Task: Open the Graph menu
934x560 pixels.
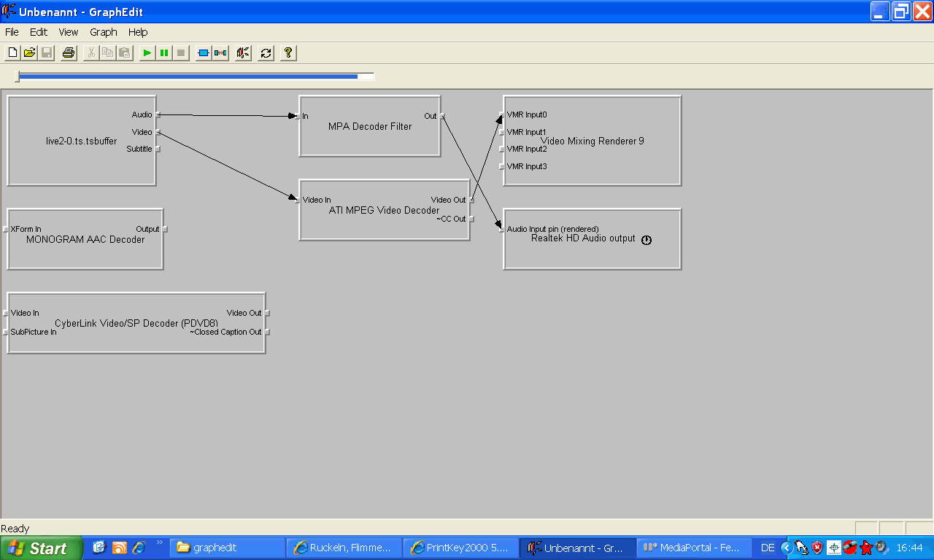Action: pos(104,32)
